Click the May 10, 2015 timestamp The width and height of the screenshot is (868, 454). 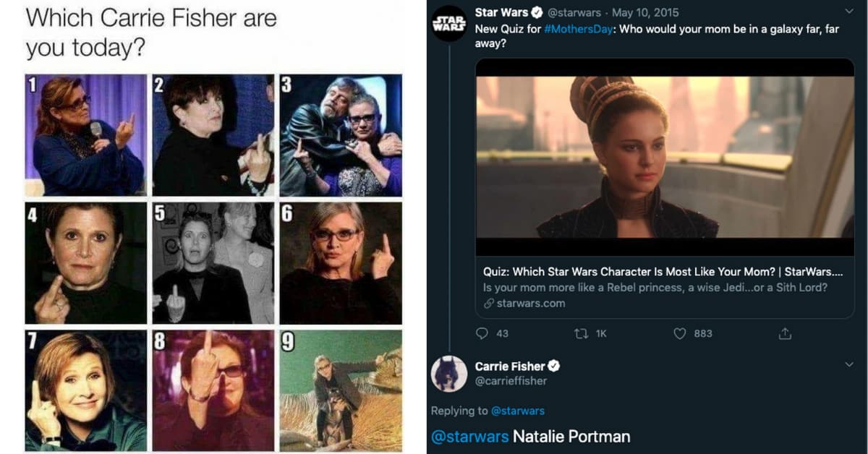[644, 12]
